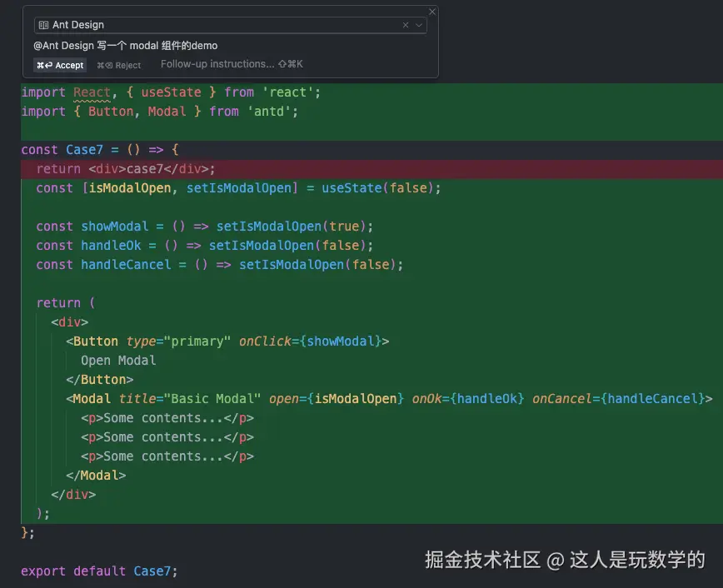Viewport: 723px width, 588px height.
Task: Click handleCancel in its const declaration
Action: (x=126, y=265)
